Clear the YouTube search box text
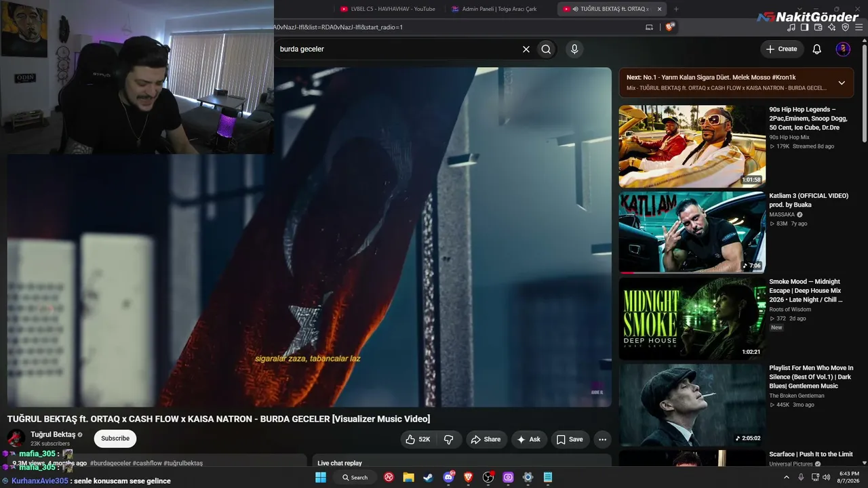Screen dimensions: 868x488 click(526, 49)
